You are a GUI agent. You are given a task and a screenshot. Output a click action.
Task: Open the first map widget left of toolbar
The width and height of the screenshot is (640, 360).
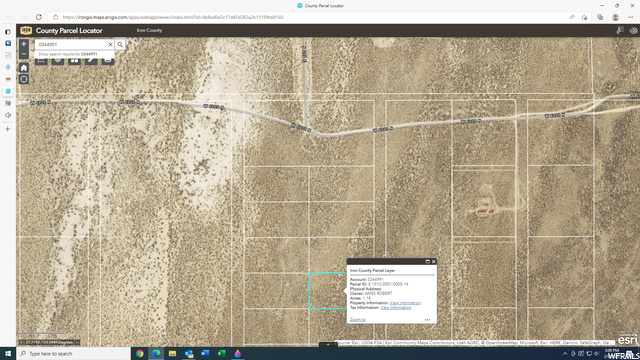tap(41, 61)
